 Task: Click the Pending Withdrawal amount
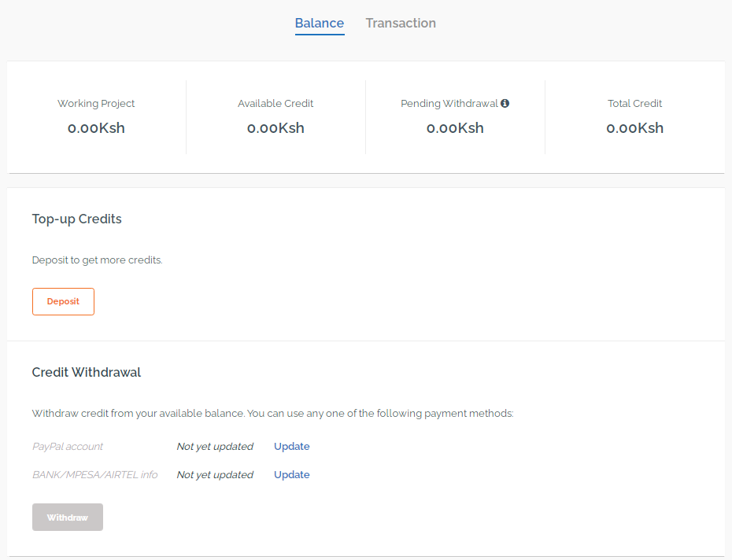(x=455, y=128)
